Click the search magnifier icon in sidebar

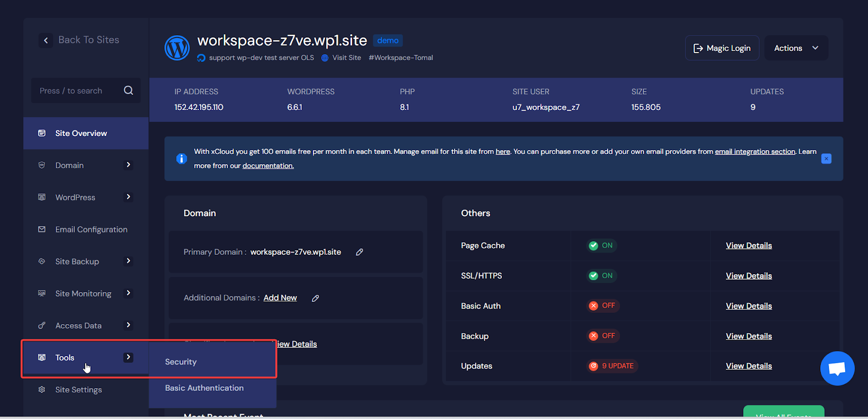pos(128,91)
